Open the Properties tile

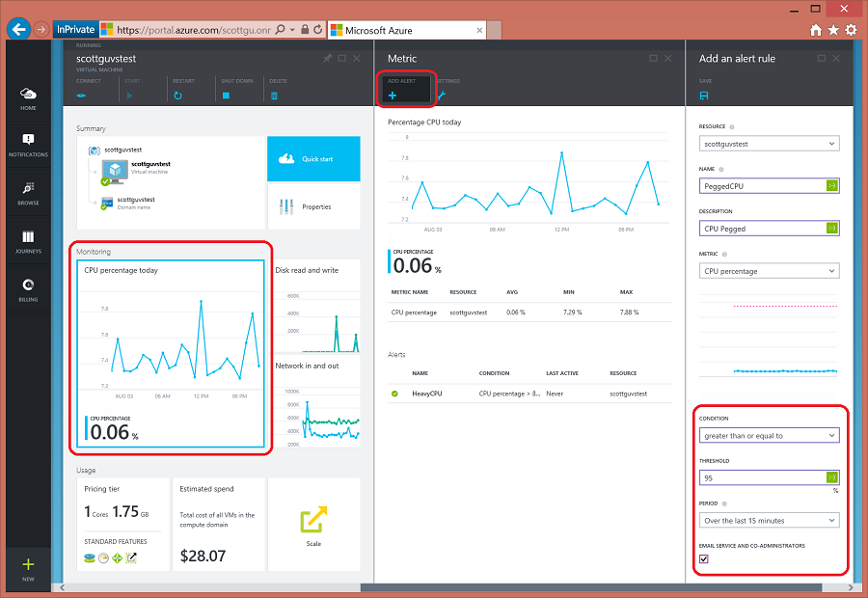pos(313,206)
